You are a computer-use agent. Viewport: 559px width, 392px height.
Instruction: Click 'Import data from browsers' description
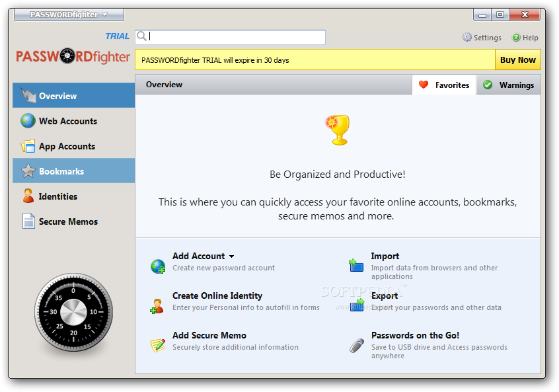pyautogui.click(x=434, y=272)
